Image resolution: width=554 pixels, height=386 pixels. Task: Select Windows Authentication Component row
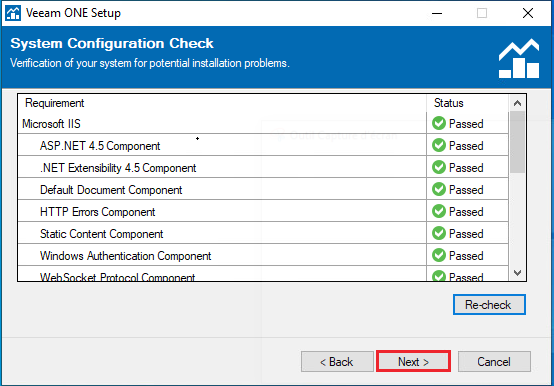point(263,255)
